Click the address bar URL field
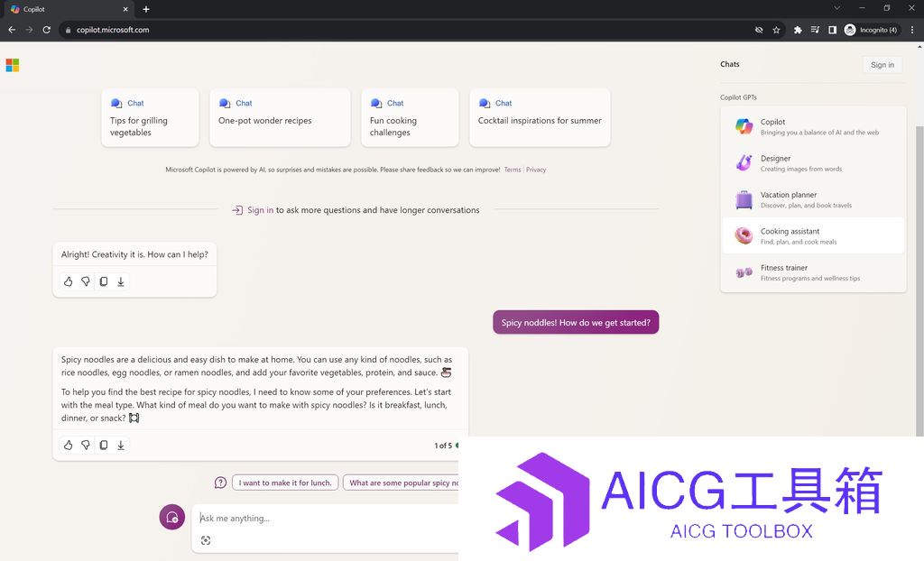924x561 pixels. pos(407,30)
